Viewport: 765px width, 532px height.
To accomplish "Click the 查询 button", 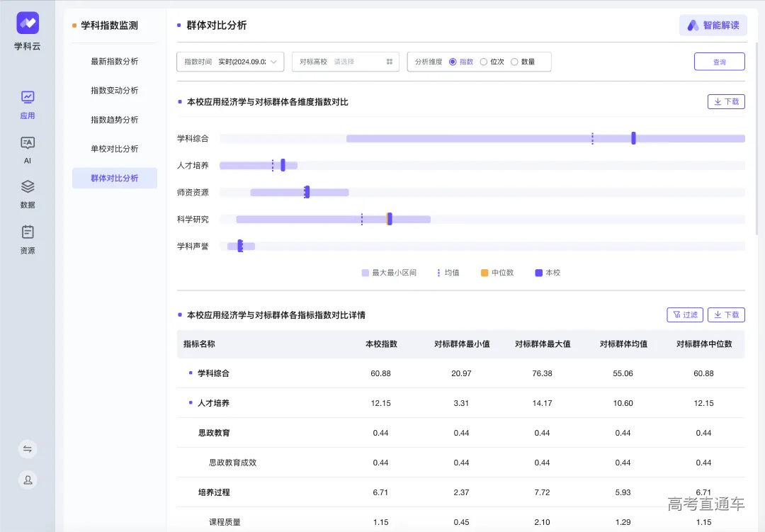I will pos(719,62).
